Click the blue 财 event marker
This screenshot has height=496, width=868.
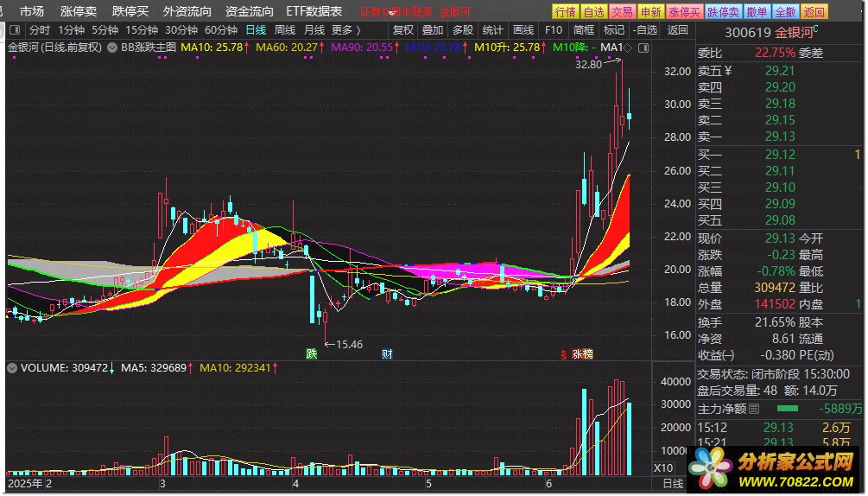tap(387, 353)
